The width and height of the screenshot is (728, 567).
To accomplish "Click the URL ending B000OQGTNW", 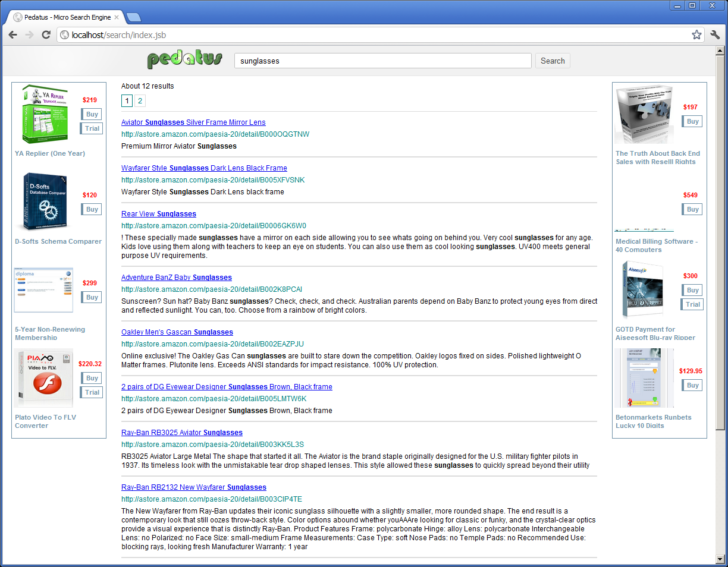I will coord(215,134).
